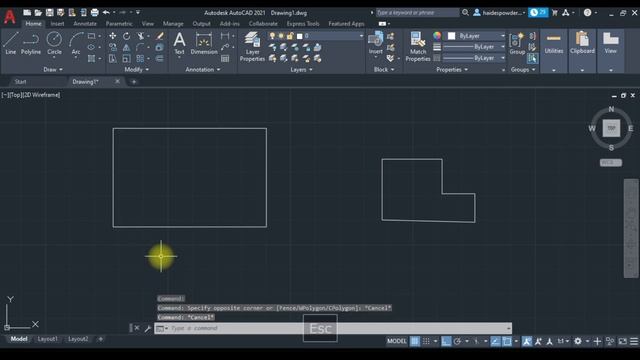Click the MODEL space button in status bar
This screenshot has height=360, width=640.
(397, 341)
